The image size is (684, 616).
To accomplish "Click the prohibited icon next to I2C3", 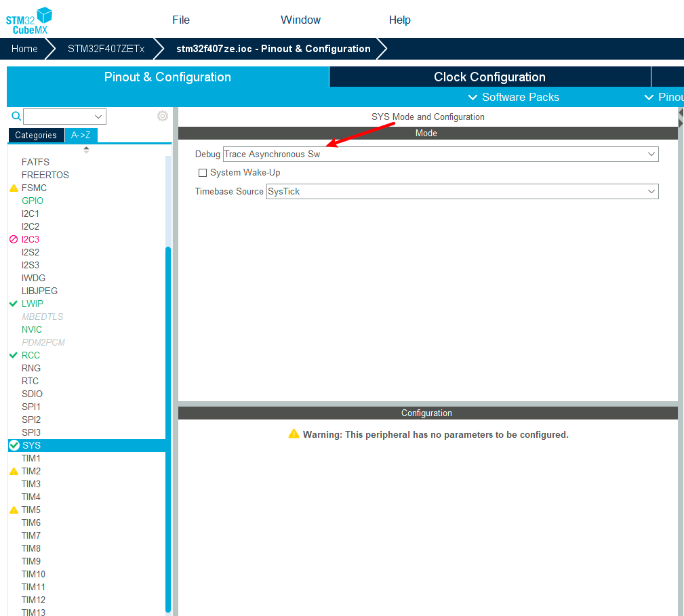I will (x=14, y=239).
